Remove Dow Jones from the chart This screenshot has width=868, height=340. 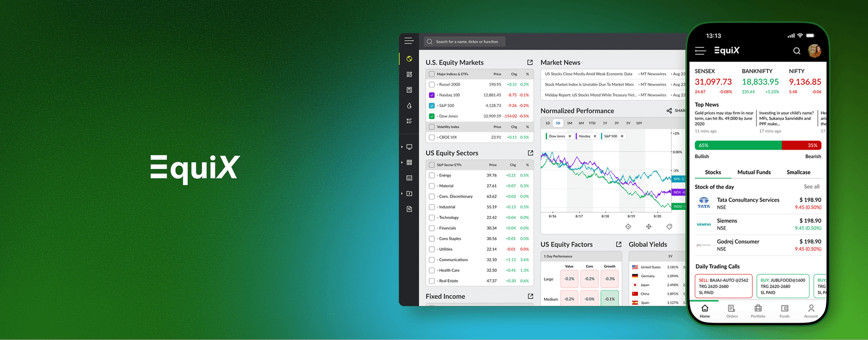coord(570,136)
